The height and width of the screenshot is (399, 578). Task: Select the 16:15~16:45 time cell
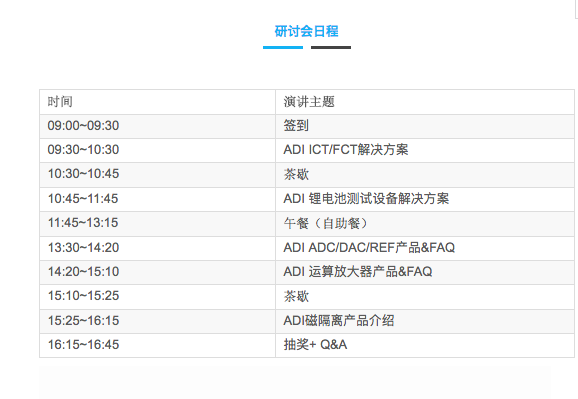tap(157, 345)
